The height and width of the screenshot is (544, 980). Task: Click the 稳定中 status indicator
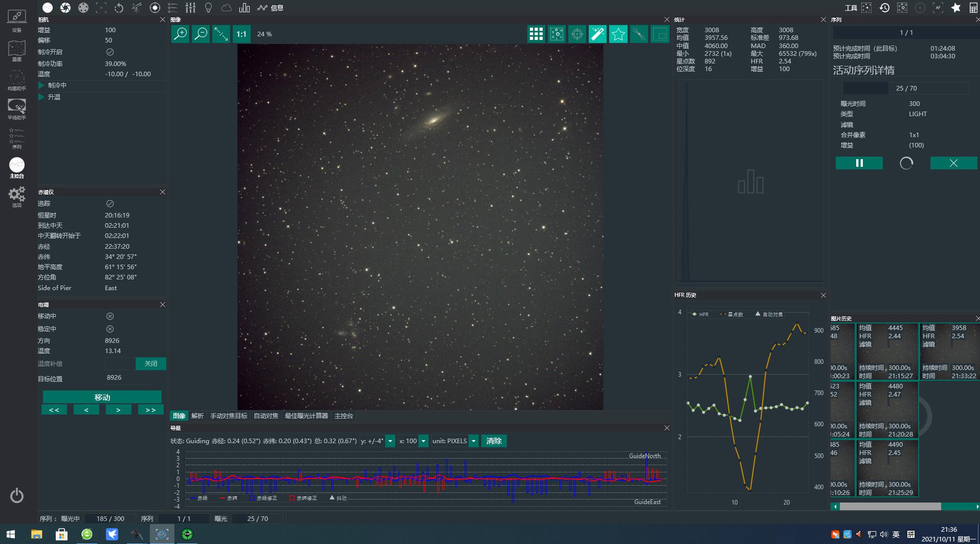110,329
